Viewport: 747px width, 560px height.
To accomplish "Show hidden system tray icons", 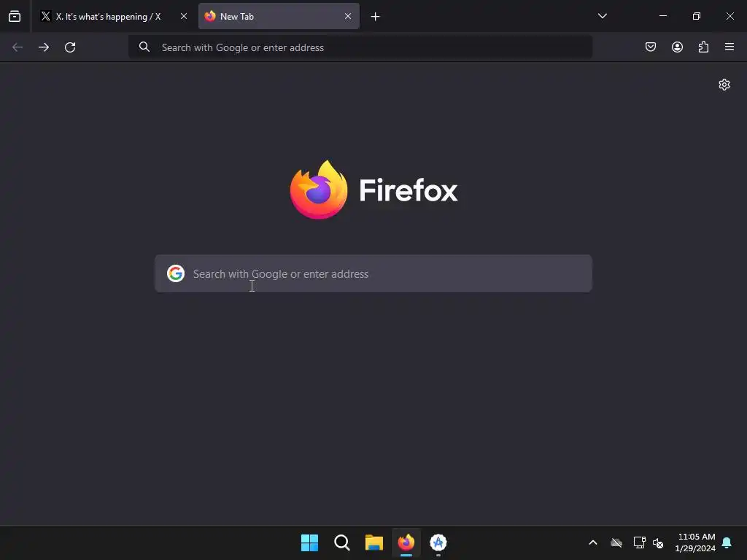I will pos(593,542).
